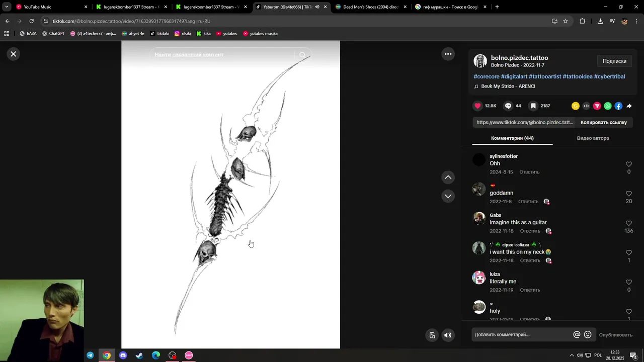Reply to the "Ohh" comment via Ответить
Screen dimensions: 644x362
click(x=529, y=172)
